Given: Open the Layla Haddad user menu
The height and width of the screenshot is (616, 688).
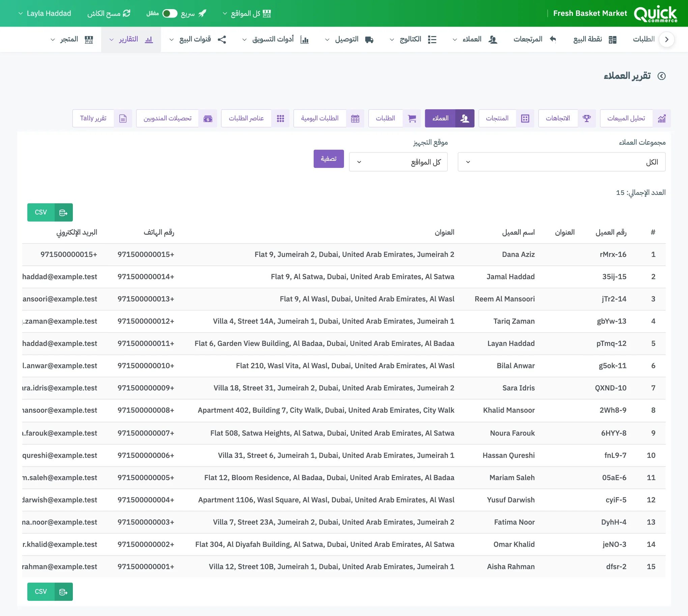Looking at the screenshot, I should (45, 13).
